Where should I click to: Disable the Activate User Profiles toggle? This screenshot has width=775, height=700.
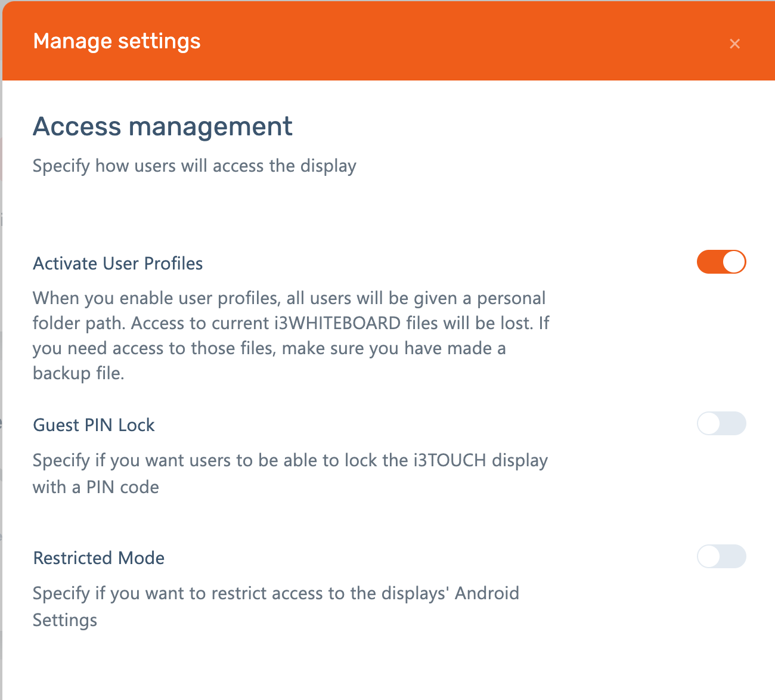click(721, 262)
